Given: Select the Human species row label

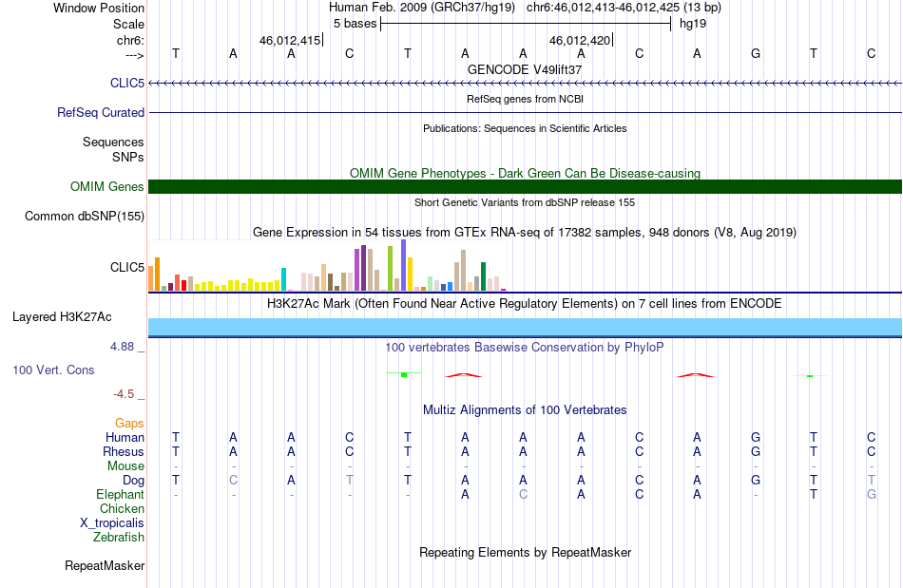Looking at the screenshot, I should [125, 438].
